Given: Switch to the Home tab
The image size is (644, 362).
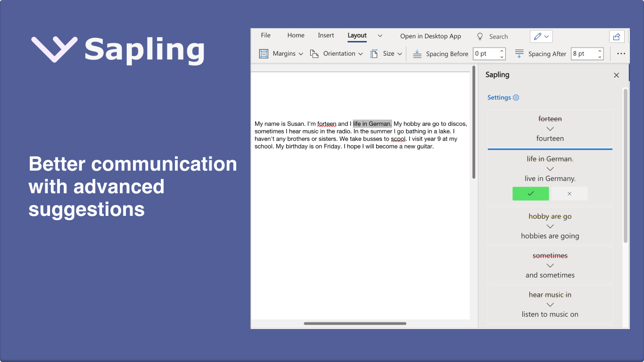Looking at the screenshot, I should (x=296, y=35).
